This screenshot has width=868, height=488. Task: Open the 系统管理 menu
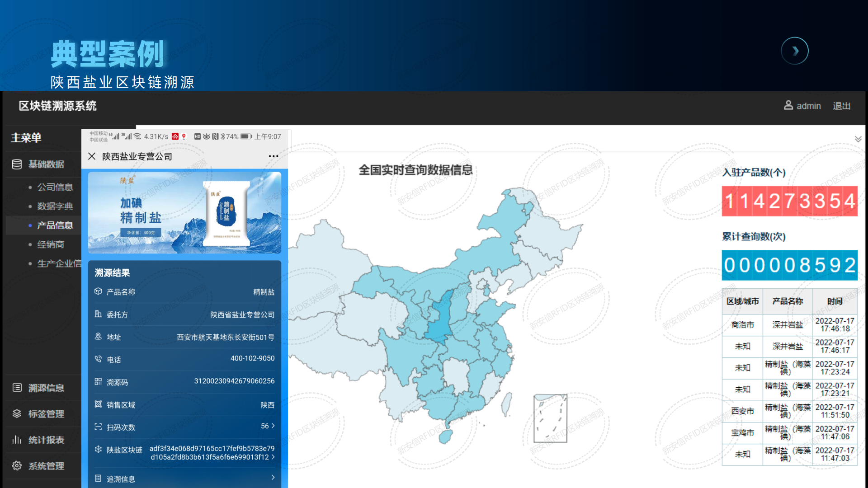[46, 466]
